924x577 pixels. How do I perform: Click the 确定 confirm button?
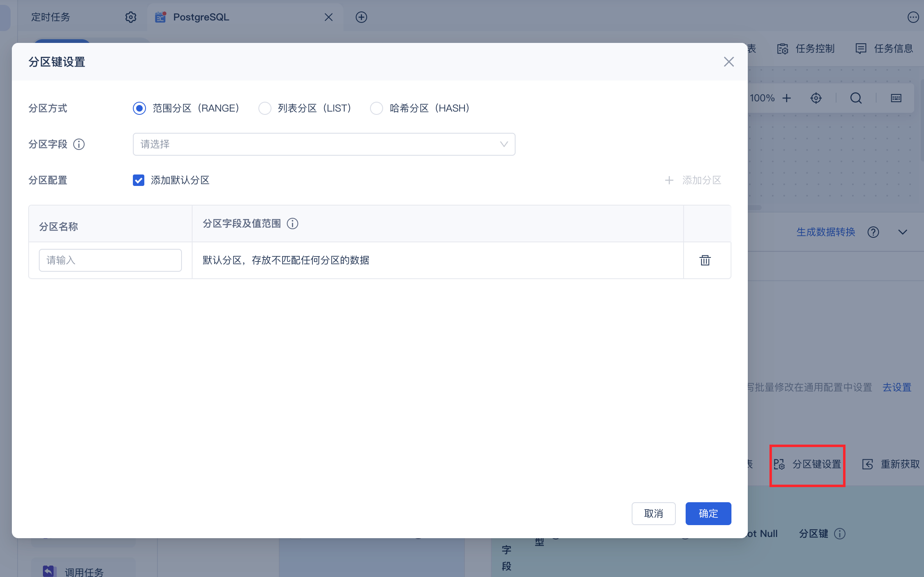pos(708,514)
